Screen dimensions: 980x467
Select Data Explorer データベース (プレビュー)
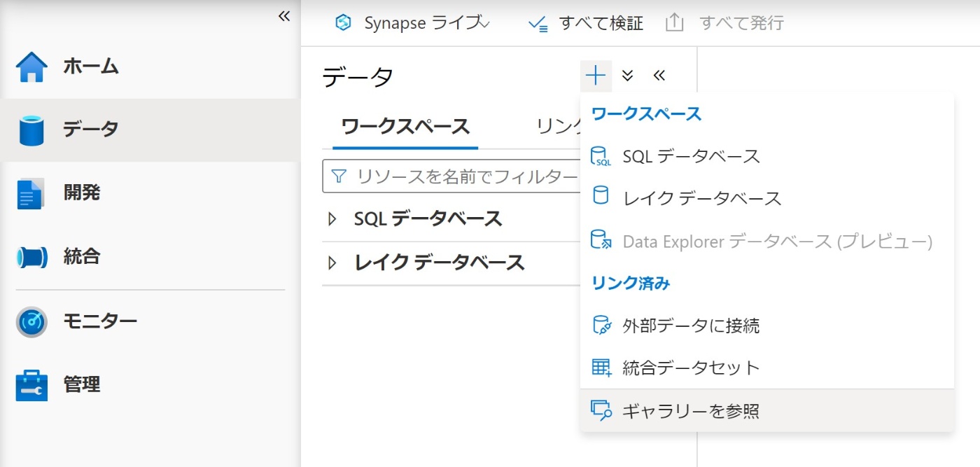767,242
